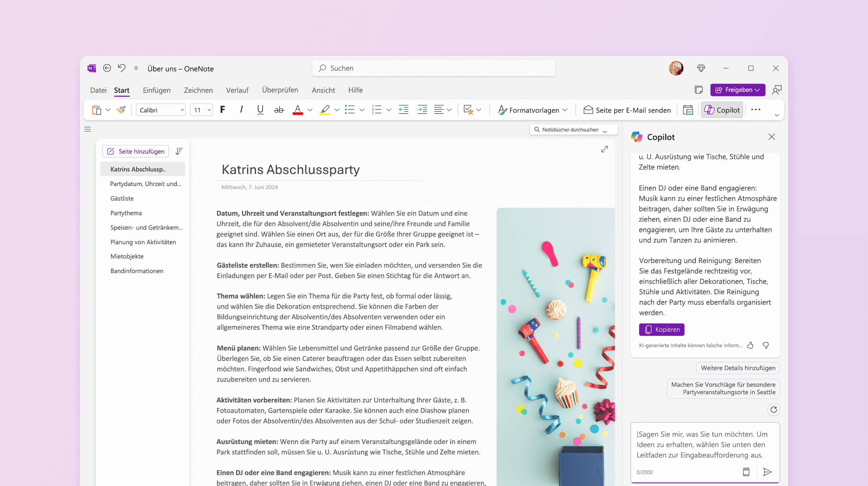Go back with the back arrow icon
The height and width of the screenshot is (486, 868).
tap(107, 68)
